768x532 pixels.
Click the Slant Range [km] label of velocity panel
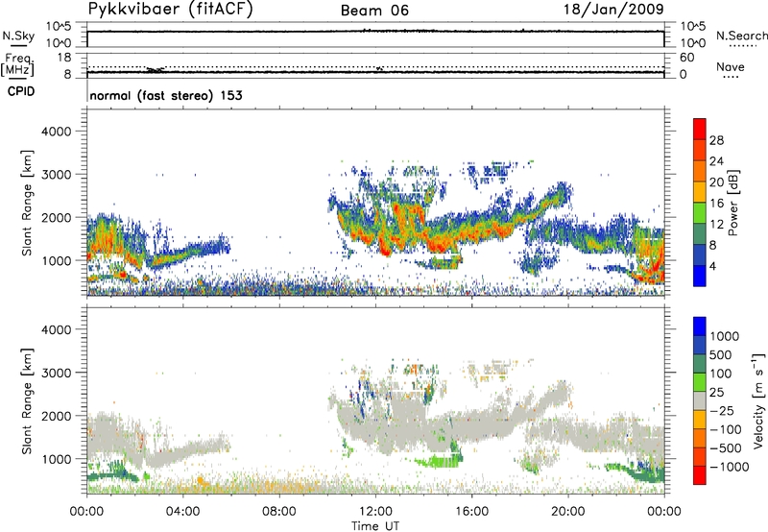tap(27, 400)
